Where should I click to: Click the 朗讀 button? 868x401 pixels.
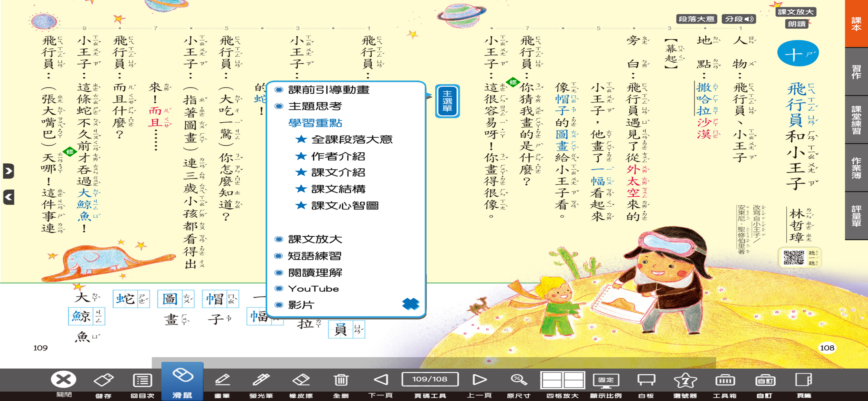pyautogui.click(x=797, y=24)
